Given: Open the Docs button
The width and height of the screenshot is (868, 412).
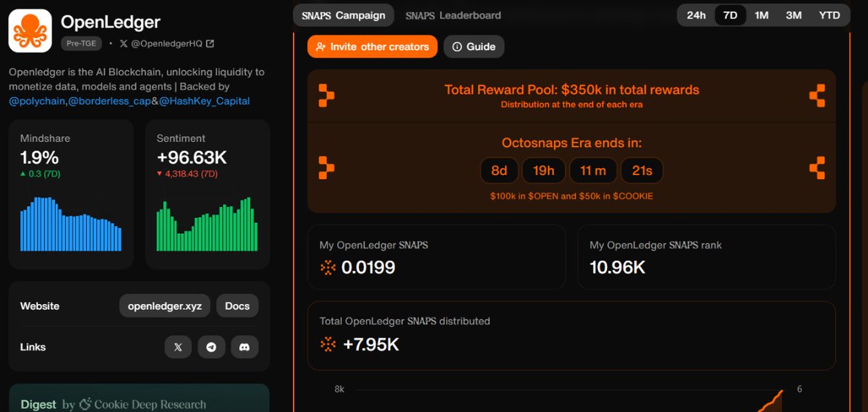Looking at the screenshot, I should point(237,306).
